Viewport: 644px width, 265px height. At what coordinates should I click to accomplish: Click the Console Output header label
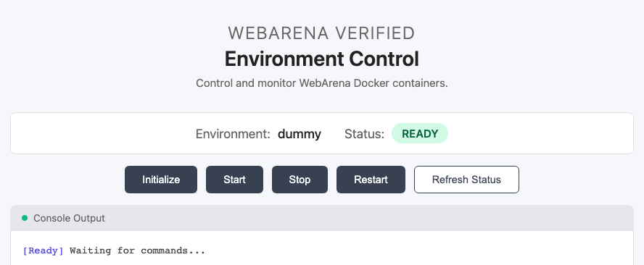(x=69, y=218)
